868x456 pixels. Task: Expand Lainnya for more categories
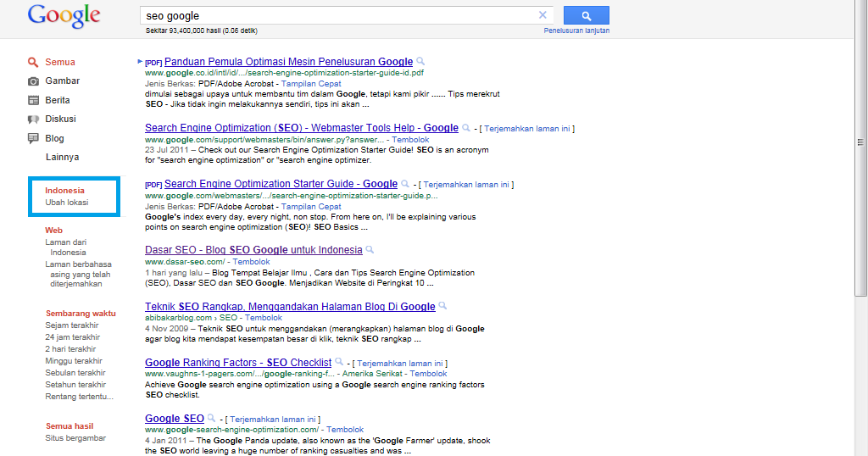[x=62, y=157]
